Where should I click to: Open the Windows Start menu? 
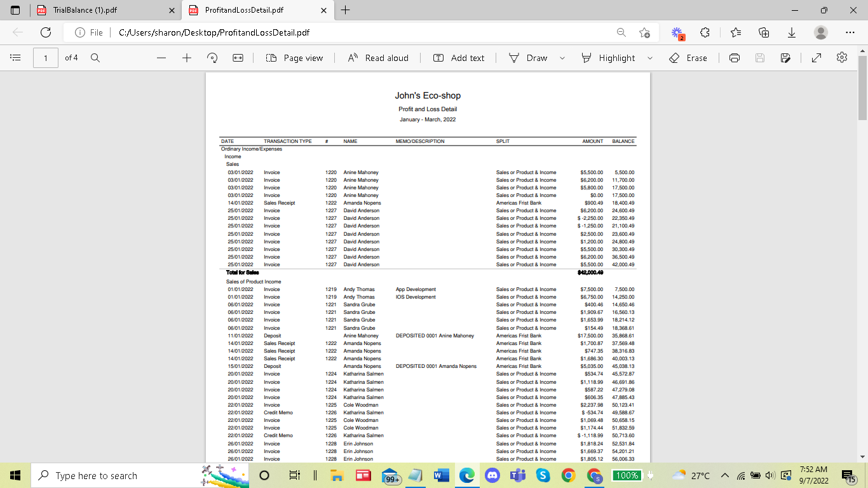pyautogui.click(x=15, y=475)
